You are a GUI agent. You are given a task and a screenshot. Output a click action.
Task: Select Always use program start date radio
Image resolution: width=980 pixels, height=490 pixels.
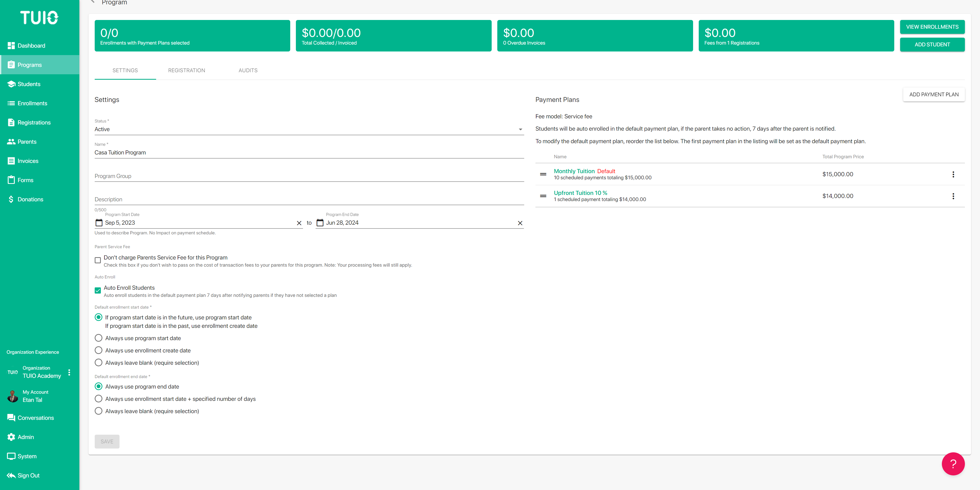coord(99,338)
